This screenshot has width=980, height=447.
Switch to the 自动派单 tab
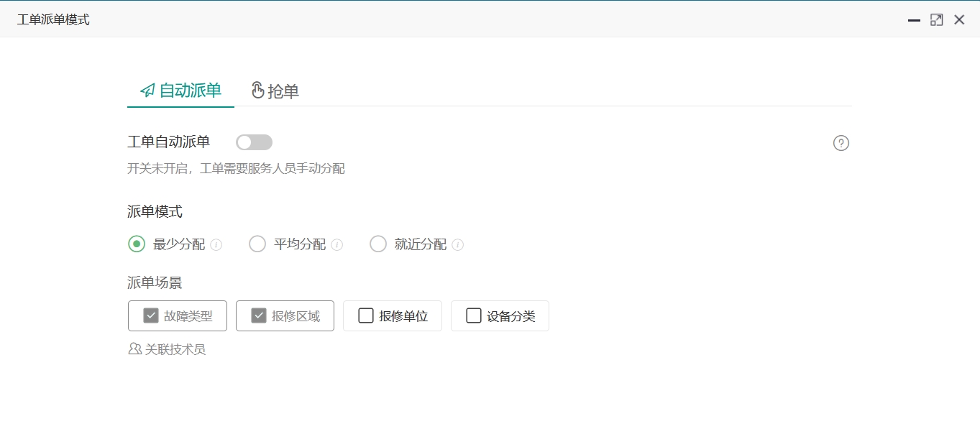180,91
